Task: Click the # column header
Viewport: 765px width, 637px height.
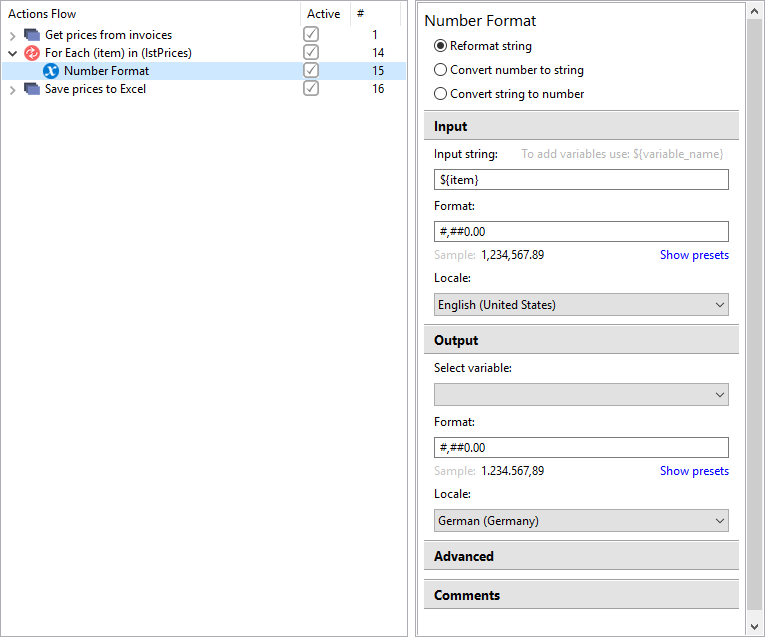Action: click(376, 14)
